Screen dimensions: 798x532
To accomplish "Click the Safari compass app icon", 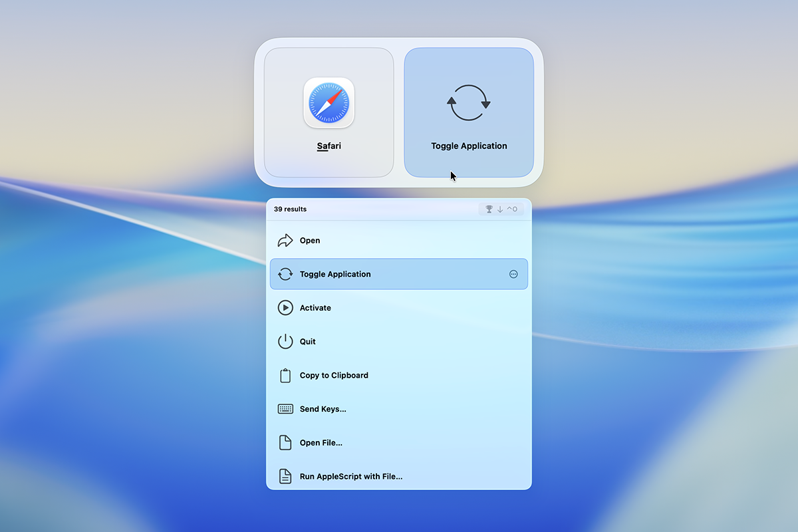I will [329, 103].
